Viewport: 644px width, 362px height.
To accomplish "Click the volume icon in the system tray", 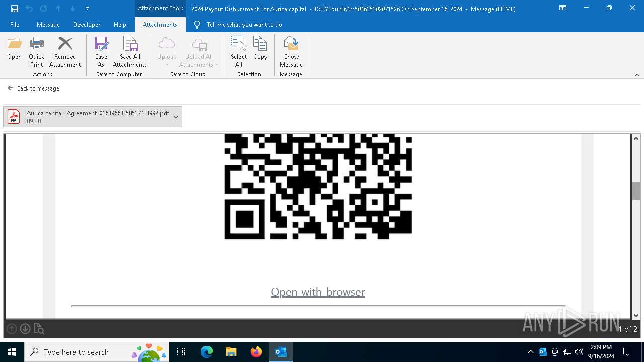I will 579,352.
